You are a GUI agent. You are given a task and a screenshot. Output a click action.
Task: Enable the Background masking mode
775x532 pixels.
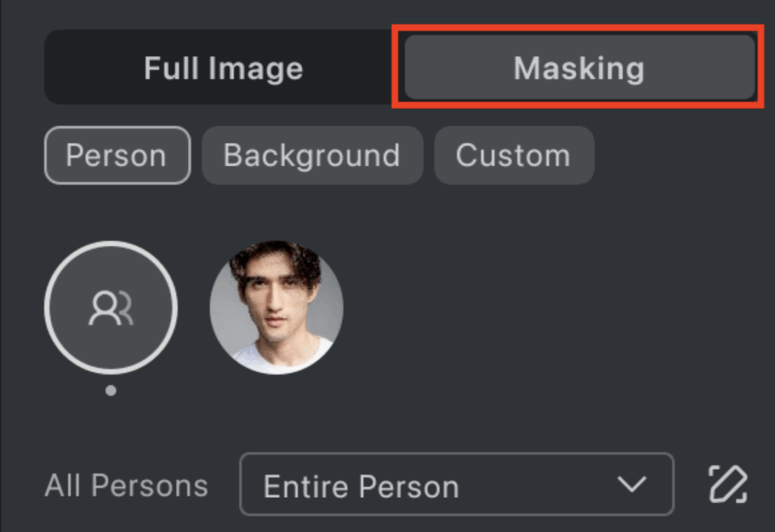pyautogui.click(x=312, y=155)
